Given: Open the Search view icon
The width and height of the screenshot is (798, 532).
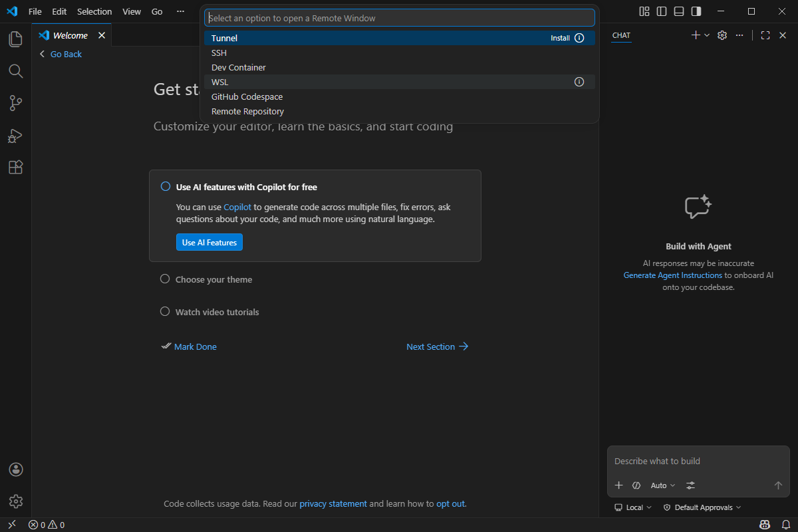Looking at the screenshot, I should pyautogui.click(x=15, y=71).
